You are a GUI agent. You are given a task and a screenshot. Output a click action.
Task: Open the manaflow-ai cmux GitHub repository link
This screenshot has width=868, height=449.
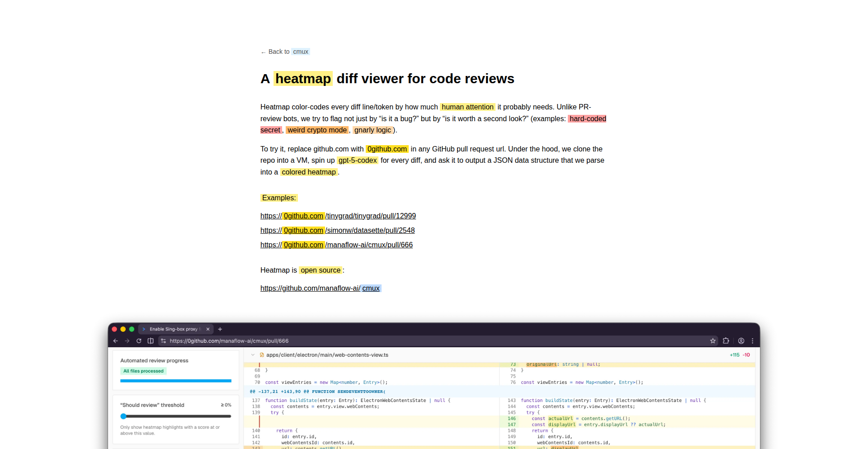(x=321, y=288)
